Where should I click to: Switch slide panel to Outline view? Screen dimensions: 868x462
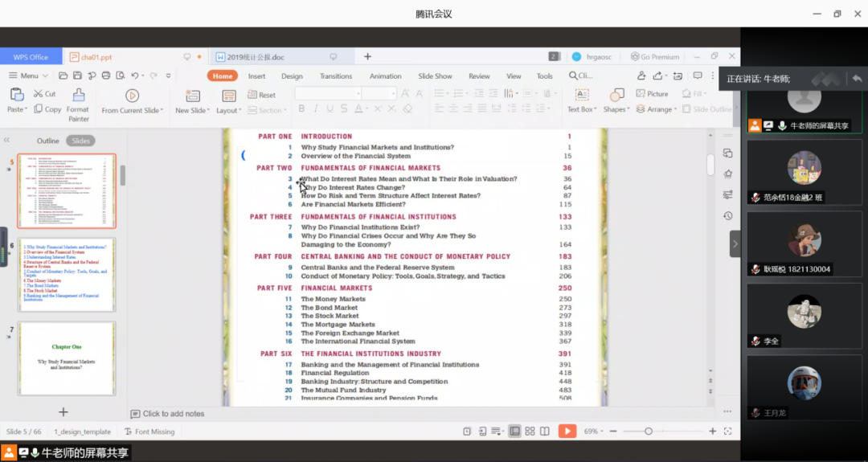[48, 141]
